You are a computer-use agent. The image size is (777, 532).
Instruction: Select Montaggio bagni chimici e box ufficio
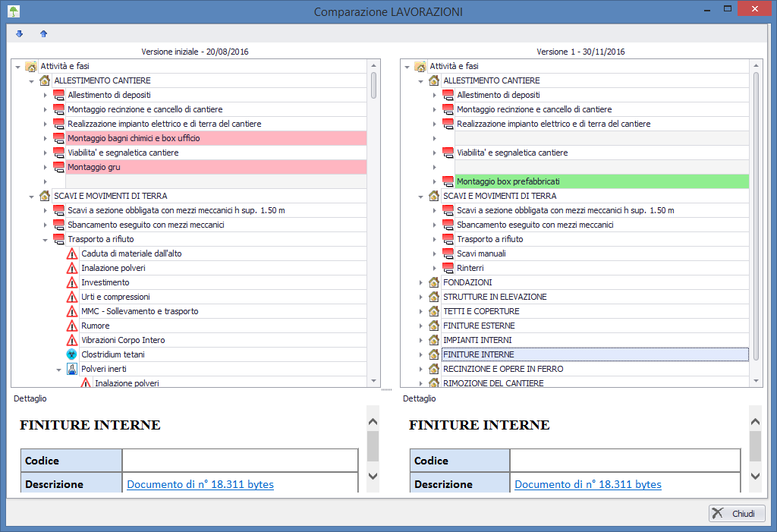136,138
